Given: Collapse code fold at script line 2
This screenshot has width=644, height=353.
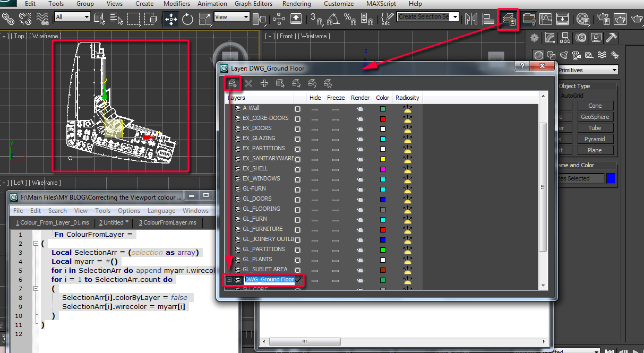Looking at the screenshot, I should click(x=36, y=244).
